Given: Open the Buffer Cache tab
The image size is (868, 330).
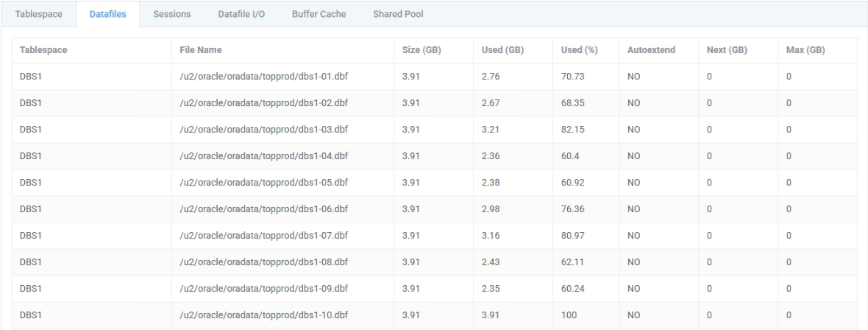Looking at the screenshot, I should coord(319,14).
